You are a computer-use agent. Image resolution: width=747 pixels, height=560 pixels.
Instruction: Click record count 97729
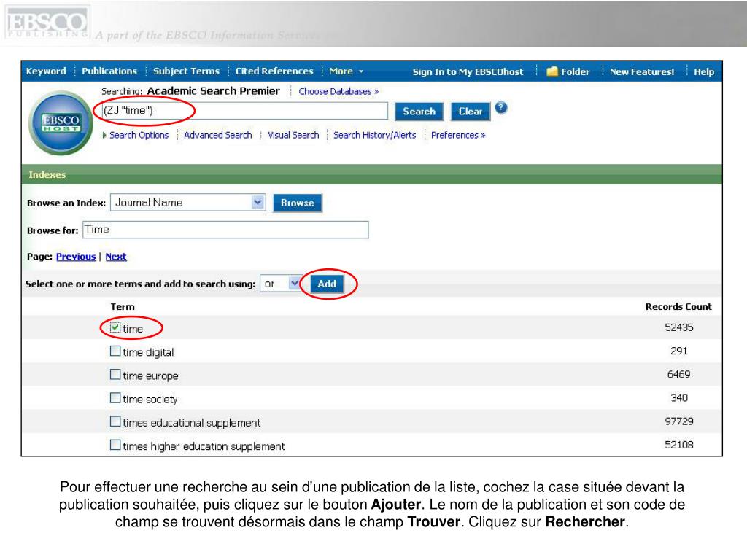click(679, 421)
